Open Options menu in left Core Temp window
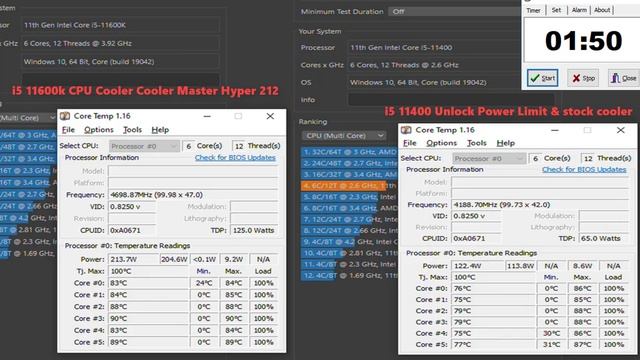 point(99,130)
